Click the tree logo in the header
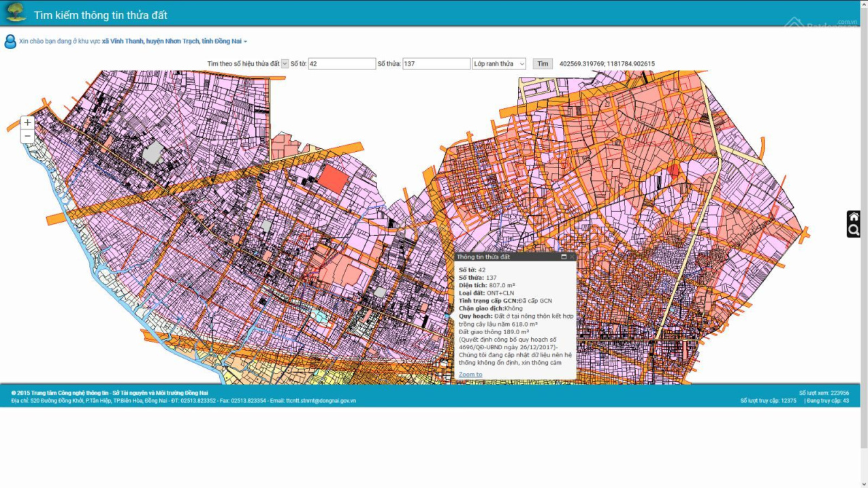The width and height of the screenshot is (868, 488). pos(16,12)
